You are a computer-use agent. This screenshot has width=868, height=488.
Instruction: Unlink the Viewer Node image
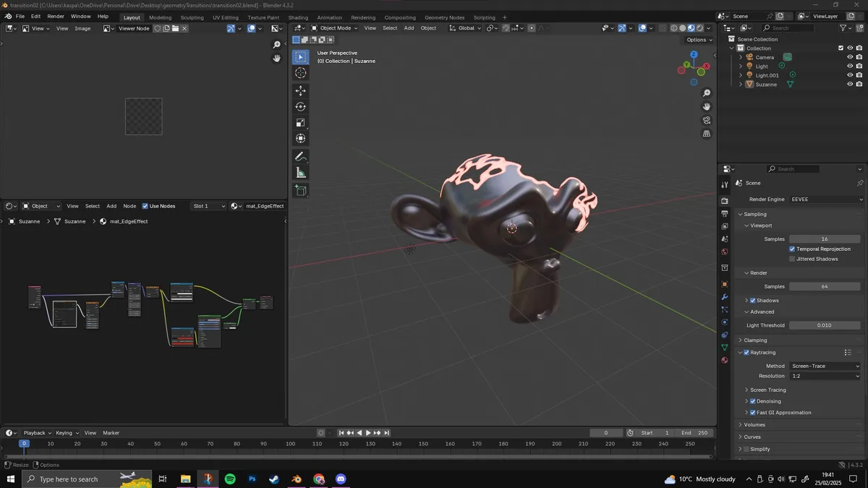184,28
